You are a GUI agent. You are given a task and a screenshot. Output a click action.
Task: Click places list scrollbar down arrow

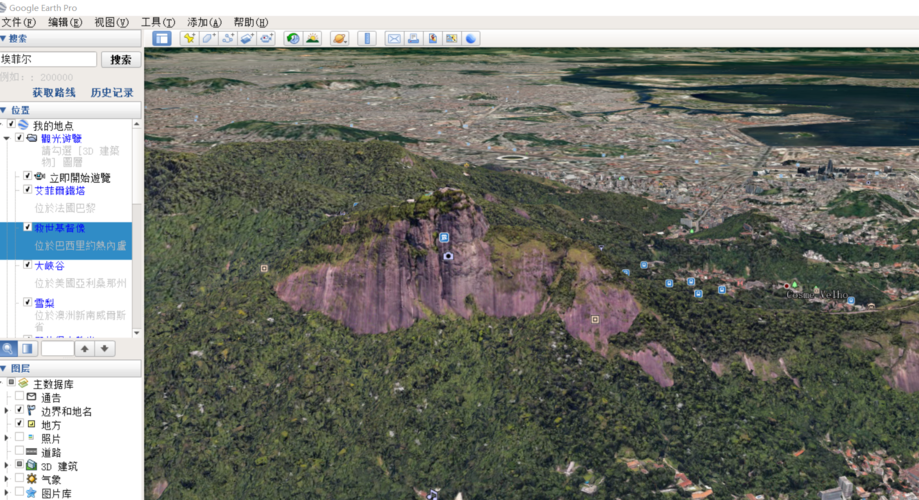pos(137,333)
